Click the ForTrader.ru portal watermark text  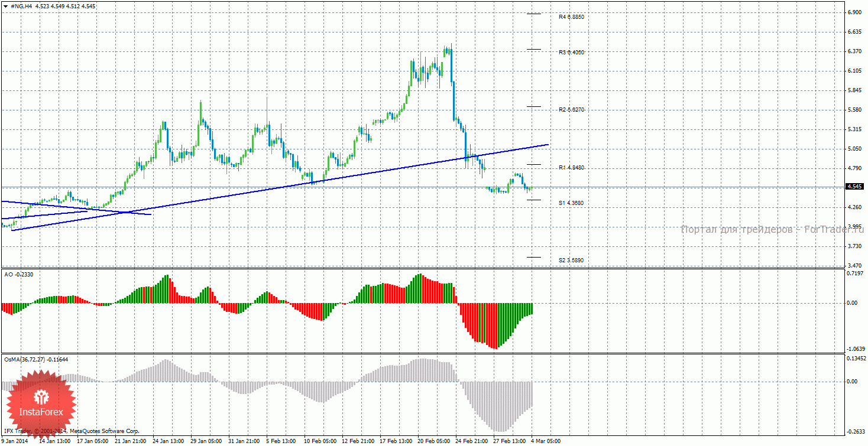coord(772,229)
